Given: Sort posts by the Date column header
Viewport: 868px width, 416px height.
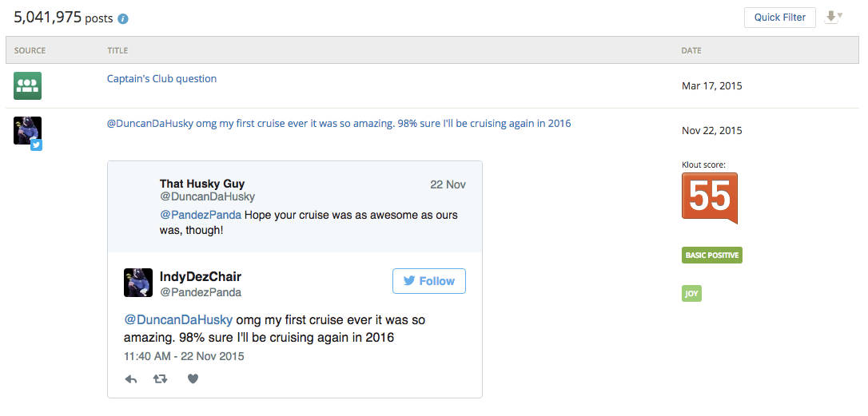Looking at the screenshot, I should [691, 50].
